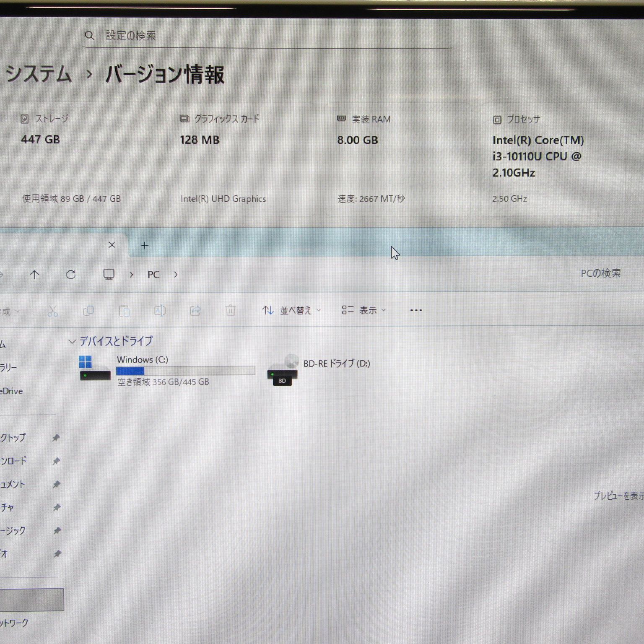
Task: Collapse the デバイスとドライブ section
Action: click(x=72, y=342)
